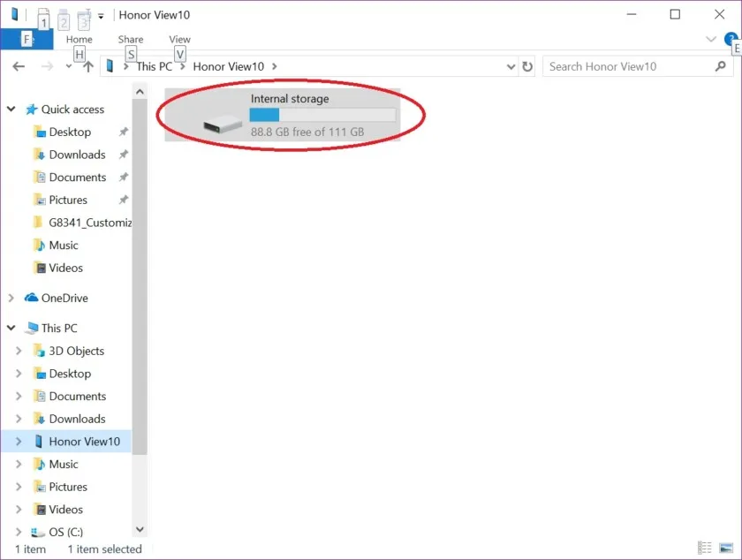Expand Documents under This PC
The width and height of the screenshot is (742, 560).
(x=19, y=396)
